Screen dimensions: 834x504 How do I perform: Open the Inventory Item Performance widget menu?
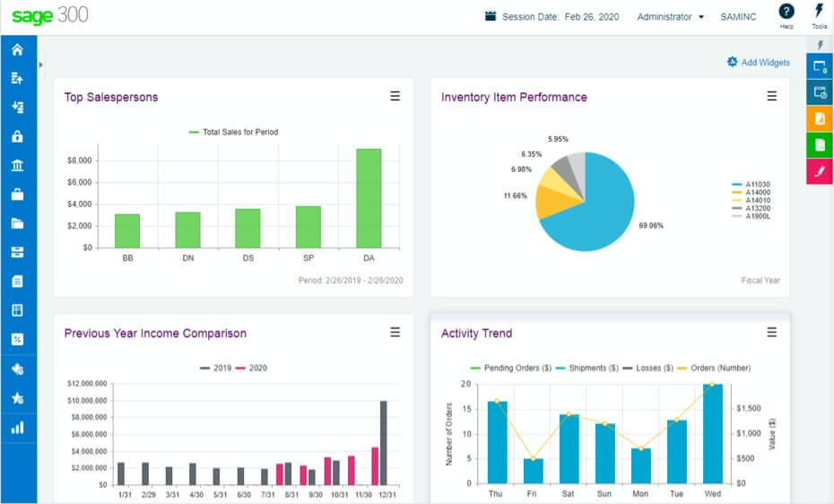(771, 97)
